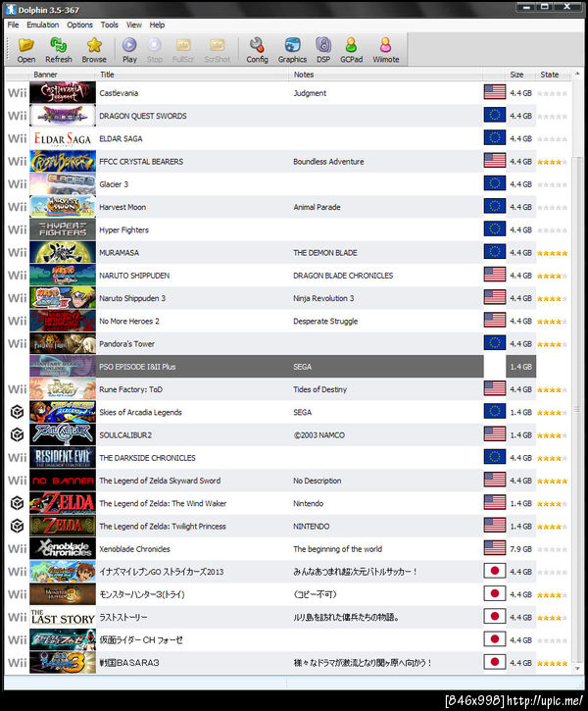Click the Europe flag for Pandora's Tower

click(495, 343)
